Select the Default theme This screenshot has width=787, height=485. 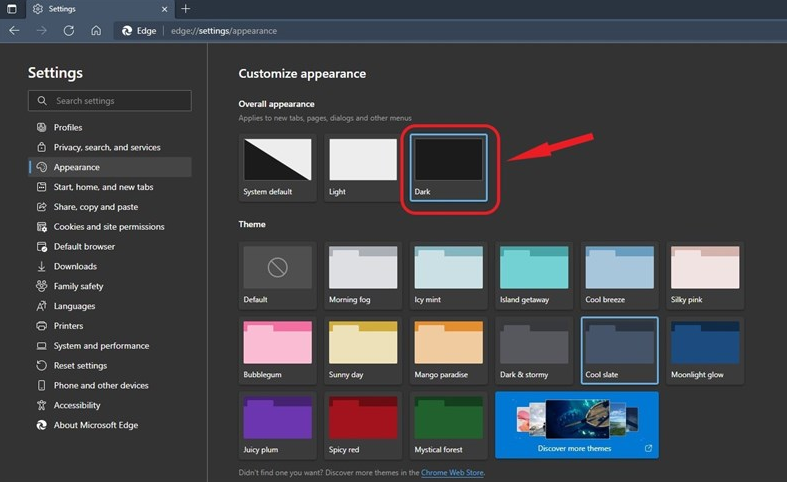[278, 275]
